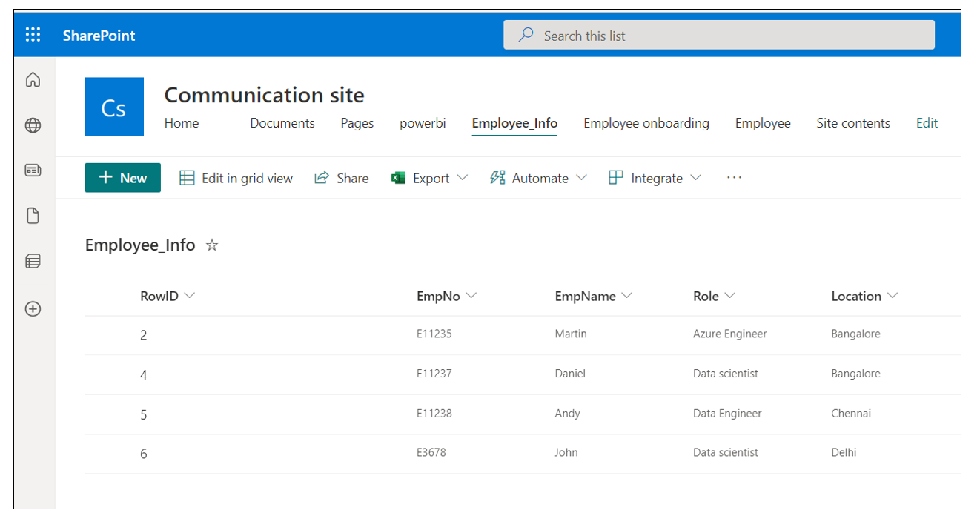Open Site contents navigation tab
The height and width of the screenshot is (513, 980).
click(853, 123)
